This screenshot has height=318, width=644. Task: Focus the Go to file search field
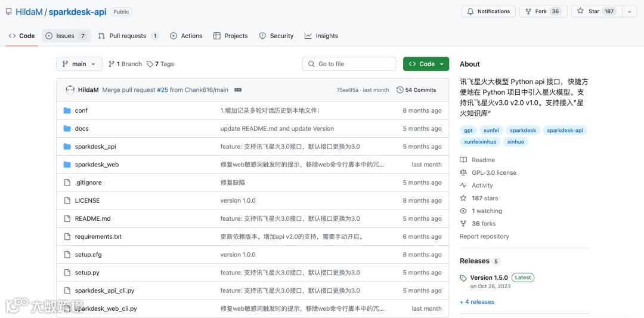tap(349, 64)
